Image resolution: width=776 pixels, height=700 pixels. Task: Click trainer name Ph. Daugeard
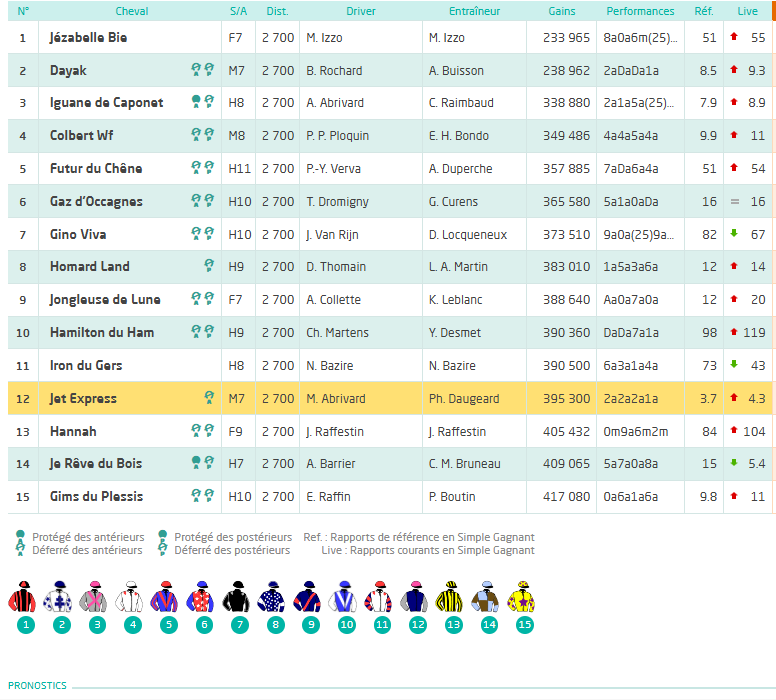[x=464, y=399]
